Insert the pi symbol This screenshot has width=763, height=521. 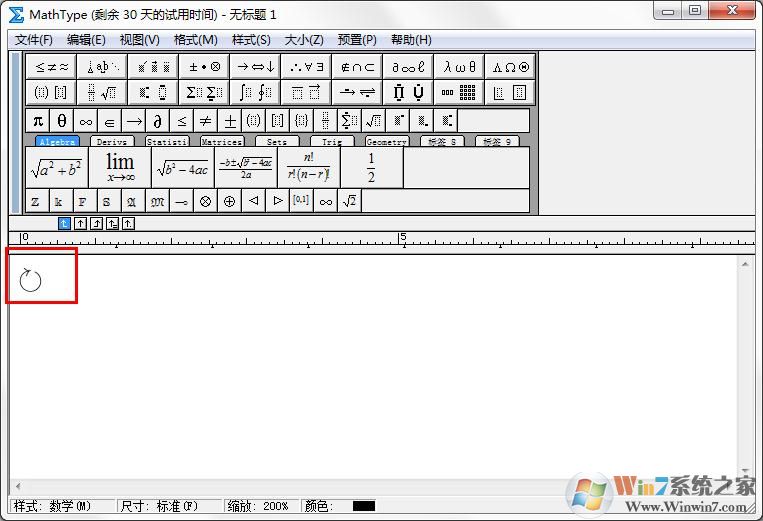37,121
